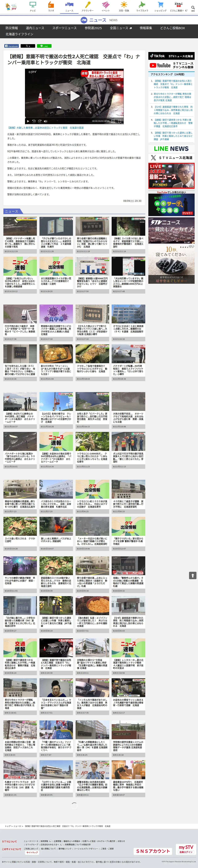Click the image caption link below the video
The width and height of the screenshot is (198, 868).
tap(45, 128)
